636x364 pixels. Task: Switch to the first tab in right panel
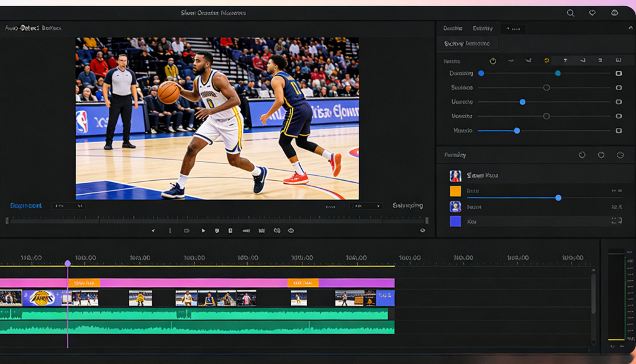[453, 29]
